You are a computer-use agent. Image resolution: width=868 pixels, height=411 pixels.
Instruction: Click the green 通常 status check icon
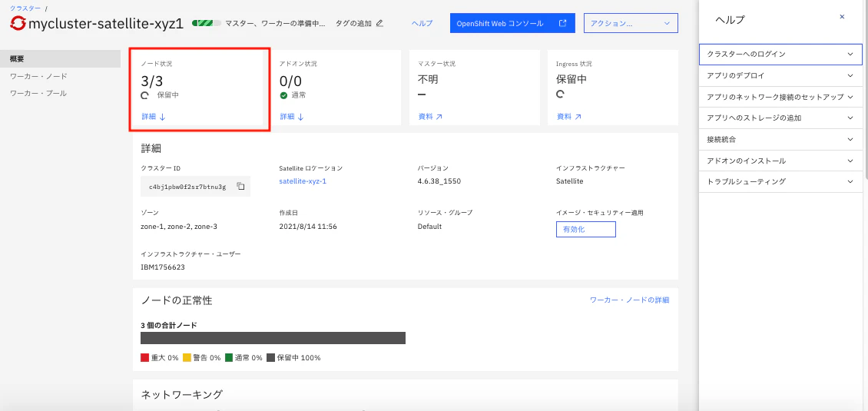(x=283, y=95)
